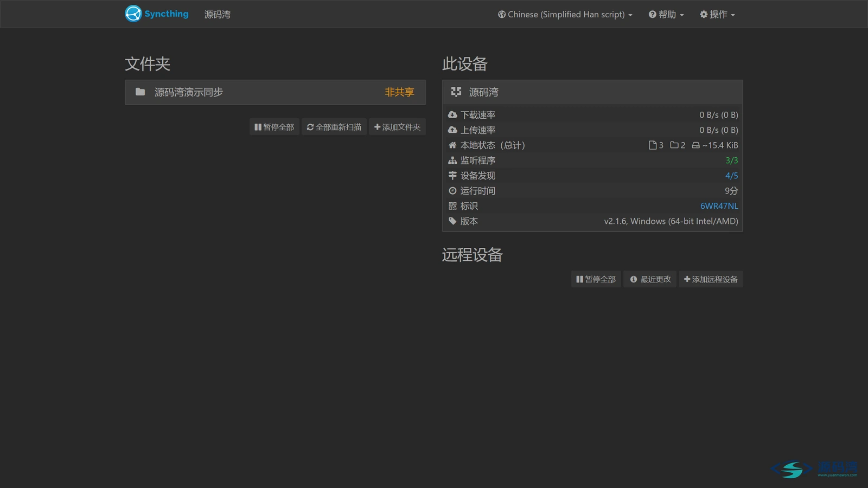868x488 pixels.
Task: Click the 上传速率 cloud upload icon
Action: point(452,130)
